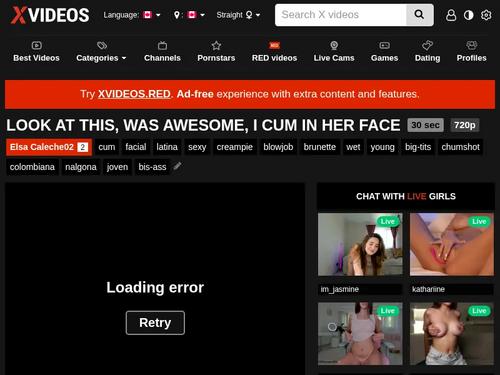Click the CHAT WITH LIVE GIRLS heading
The image size is (500, 375).
406,196
